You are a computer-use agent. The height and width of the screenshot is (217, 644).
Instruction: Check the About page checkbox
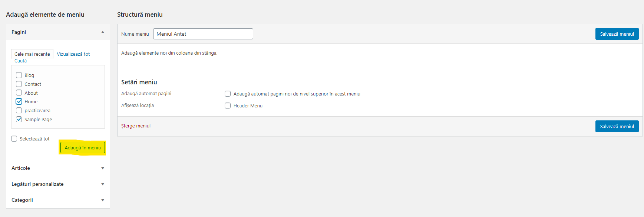pyautogui.click(x=19, y=93)
